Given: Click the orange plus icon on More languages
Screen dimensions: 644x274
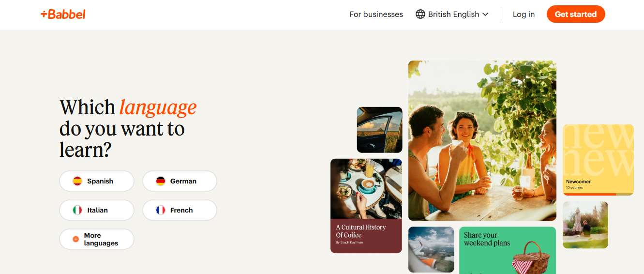Looking at the screenshot, I should (75, 239).
